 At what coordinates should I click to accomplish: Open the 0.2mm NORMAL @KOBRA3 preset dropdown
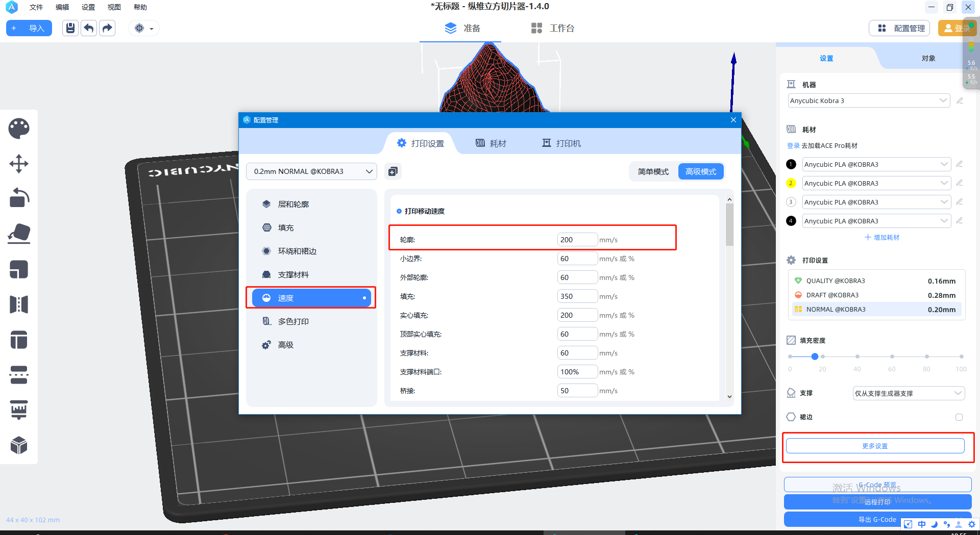click(311, 171)
